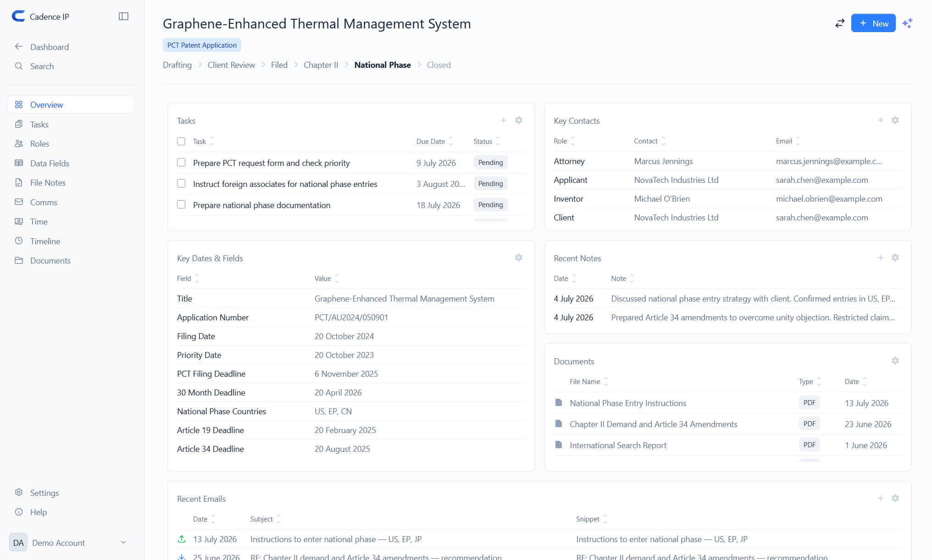Image resolution: width=932 pixels, height=560 pixels.
Task: Click marcus.jennings email address
Action: click(829, 161)
